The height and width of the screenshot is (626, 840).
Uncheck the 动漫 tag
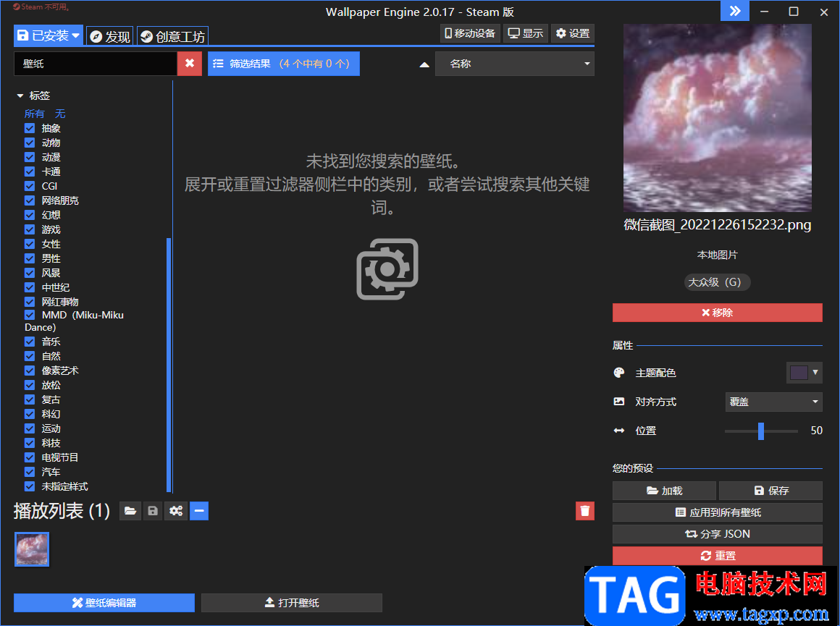click(30, 158)
